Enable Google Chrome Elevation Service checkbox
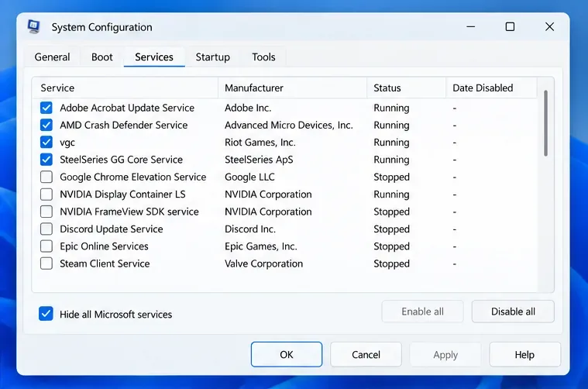The image size is (588, 389). coord(46,177)
